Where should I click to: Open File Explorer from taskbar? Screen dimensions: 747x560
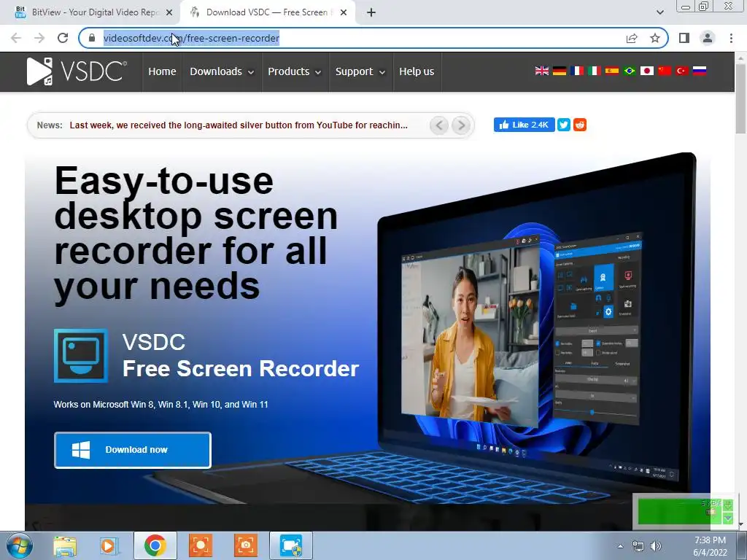[x=65, y=545]
